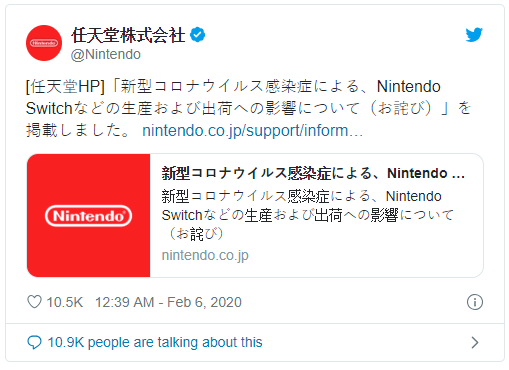
Task: Click the 10.5K like count
Action: (x=65, y=302)
